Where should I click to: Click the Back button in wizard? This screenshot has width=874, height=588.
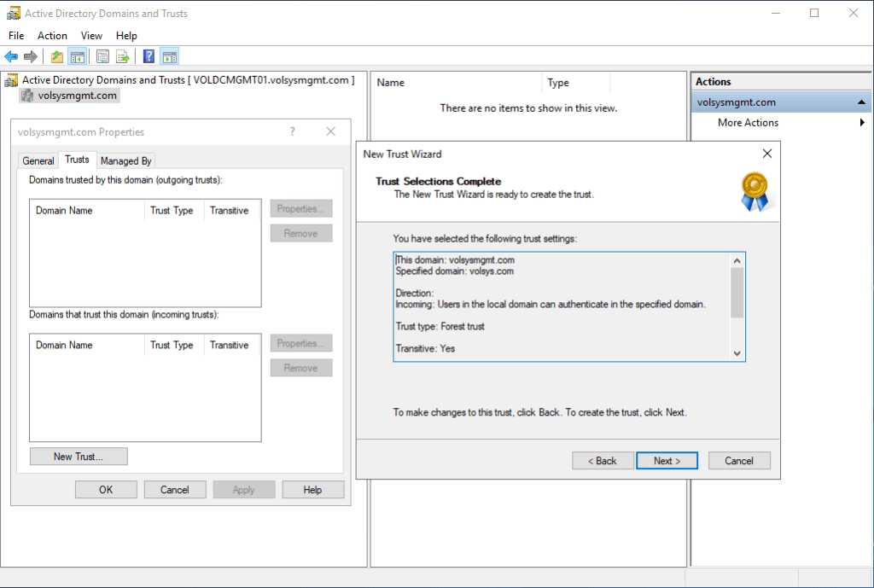pyautogui.click(x=603, y=461)
